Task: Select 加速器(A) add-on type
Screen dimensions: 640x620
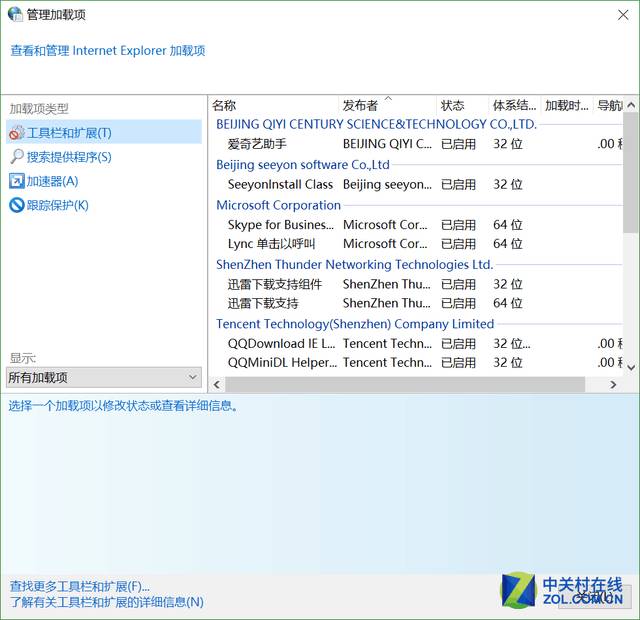Action: tap(104, 181)
